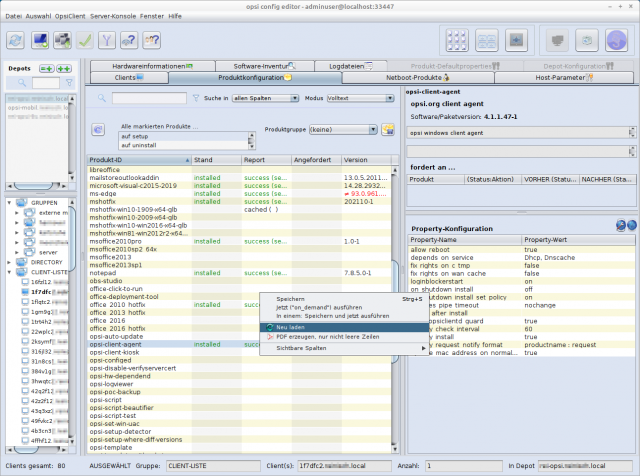This screenshot has height=476, width=640.
Task: Collapse the CLIENT-LISTE tree node
Action: 9,272
